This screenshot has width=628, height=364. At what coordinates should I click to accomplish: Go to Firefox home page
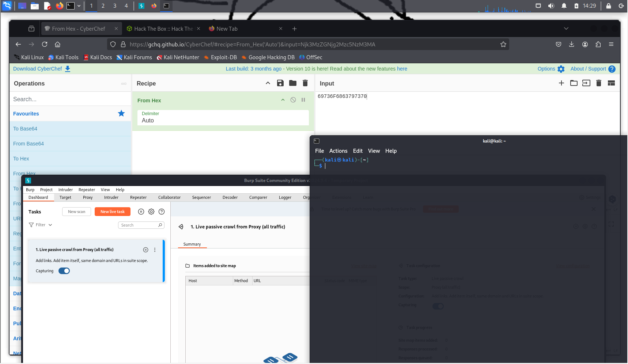pyautogui.click(x=57, y=44)
